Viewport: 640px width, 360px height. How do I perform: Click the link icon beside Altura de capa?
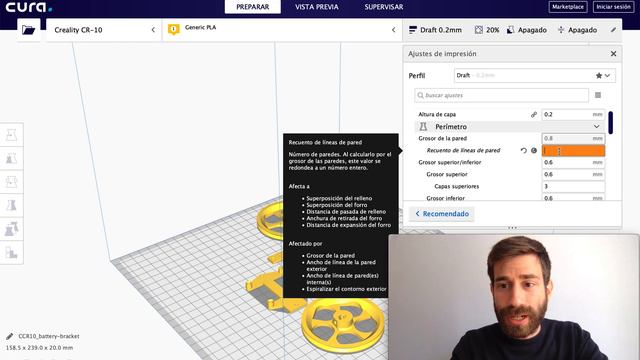coord(533,115)
